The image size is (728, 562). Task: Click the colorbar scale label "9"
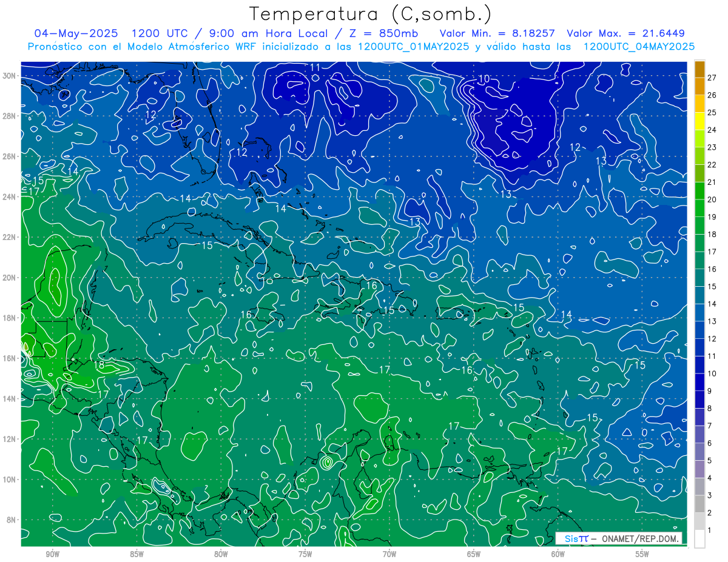pyautogui.click(x=710, y=391)
